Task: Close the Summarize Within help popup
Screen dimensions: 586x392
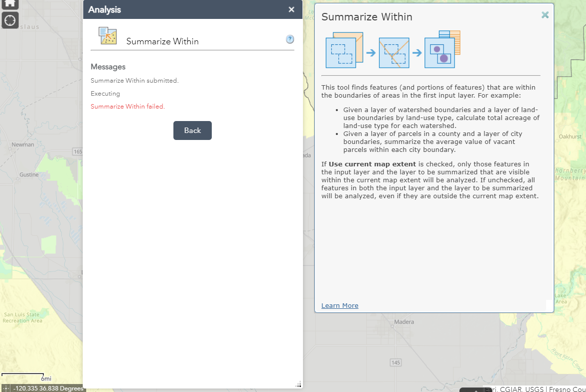Action: click(x=545, y=15)
